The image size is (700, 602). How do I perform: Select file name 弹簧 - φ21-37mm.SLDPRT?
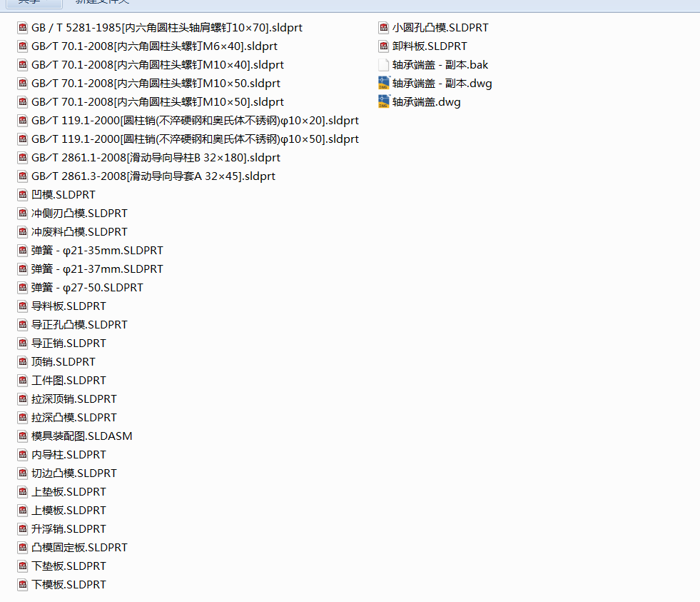(97, 269)
